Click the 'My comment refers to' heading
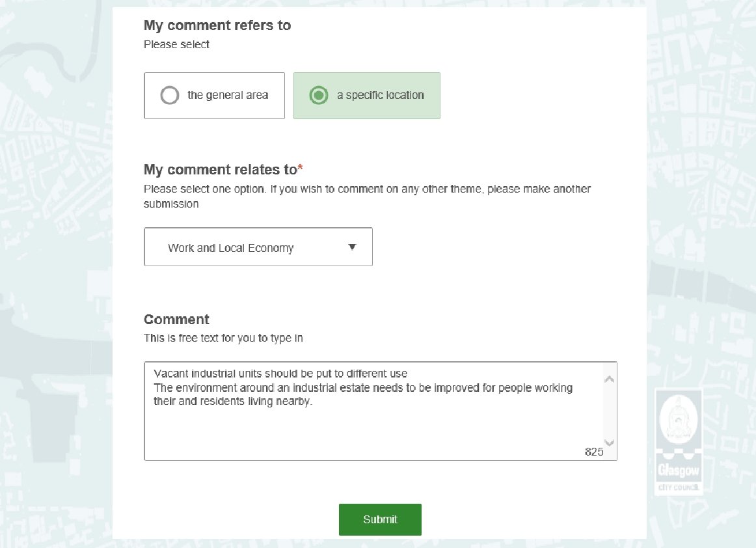 pyautogui.click(x=217, y=26)
